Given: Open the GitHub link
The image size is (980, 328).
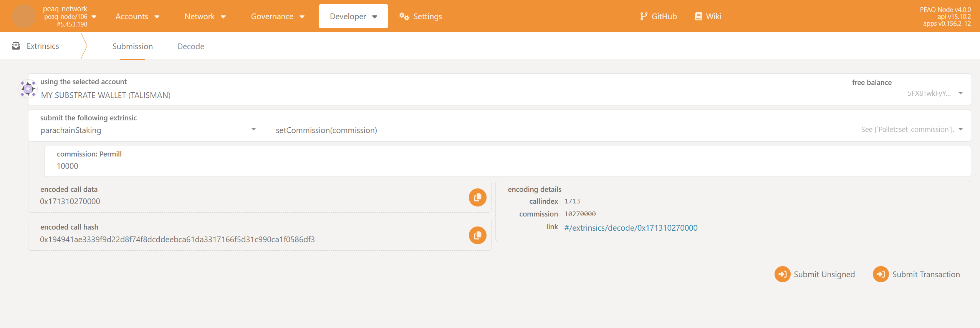Looking at the screenshot, I should click(x=658, y=16).
